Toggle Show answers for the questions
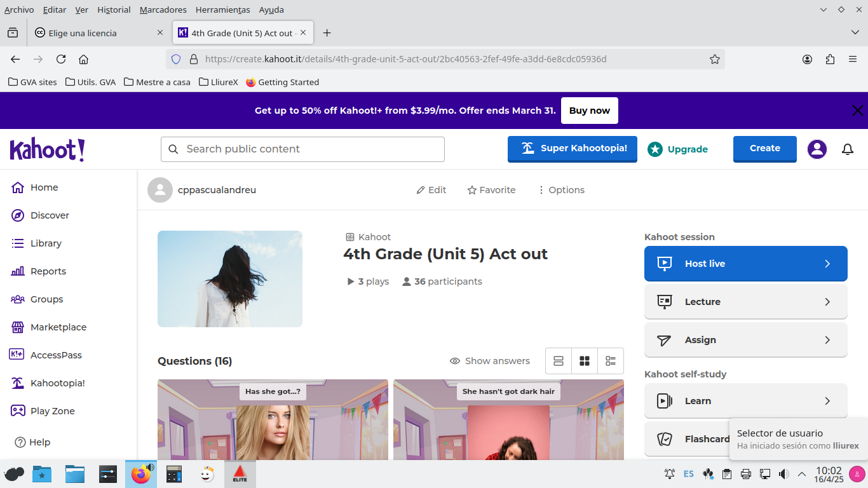 (x=490, y=361)
